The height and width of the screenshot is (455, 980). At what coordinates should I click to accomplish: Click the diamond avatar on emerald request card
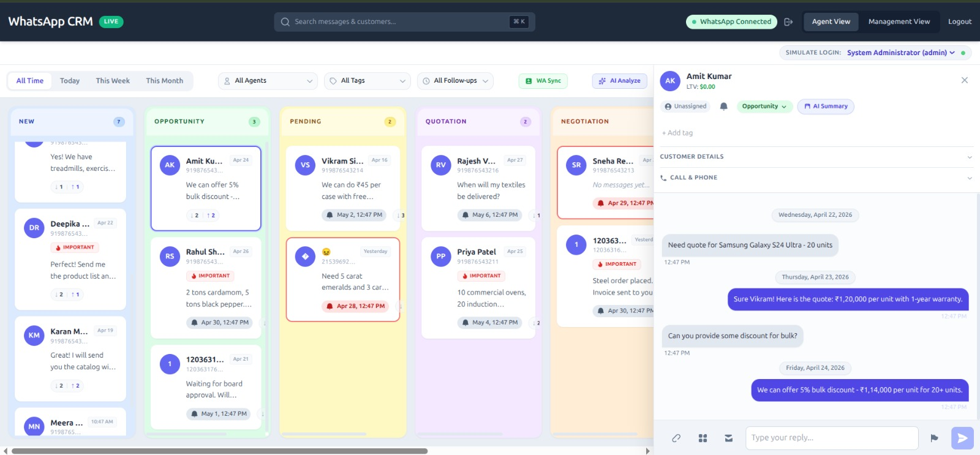305,257
